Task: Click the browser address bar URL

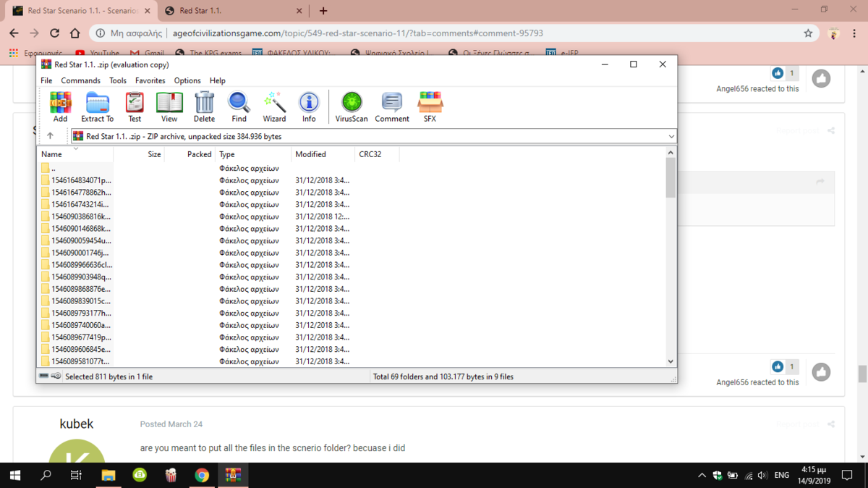Action: [x=358, y=33]
